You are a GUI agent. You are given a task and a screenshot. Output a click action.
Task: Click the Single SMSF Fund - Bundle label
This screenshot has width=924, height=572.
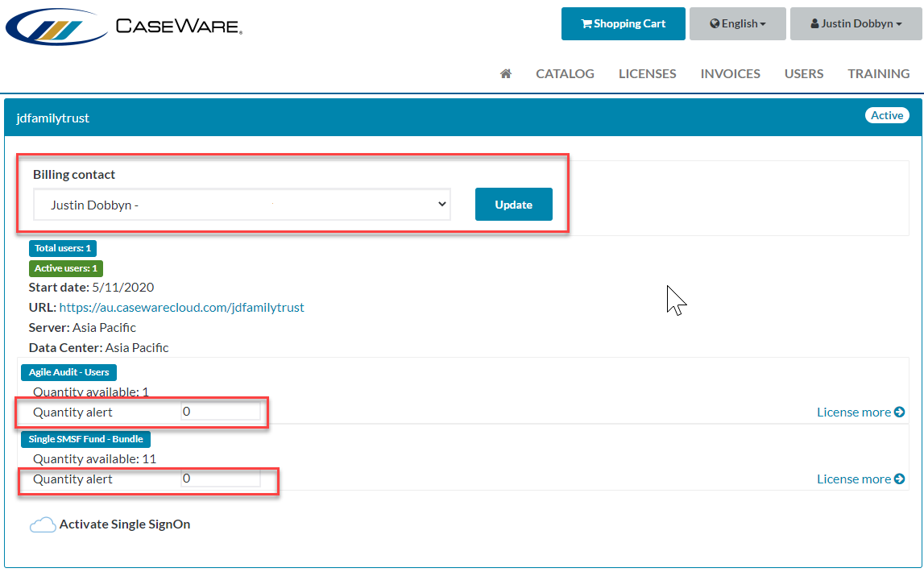86,439
